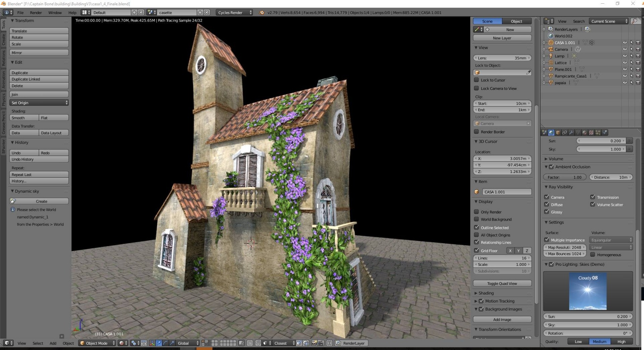The height and width of the screenshot is (350, 644).
Task: Switch to the Object tab in Grease Pencil panel
Action: pos(517,21)
